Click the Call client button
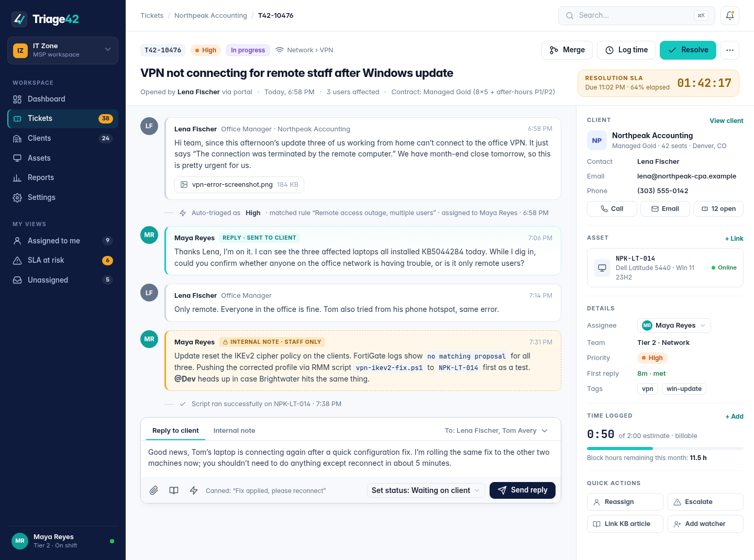Image resolution: width=754 pixels, height=560 pixels. [x=612, y=209]
